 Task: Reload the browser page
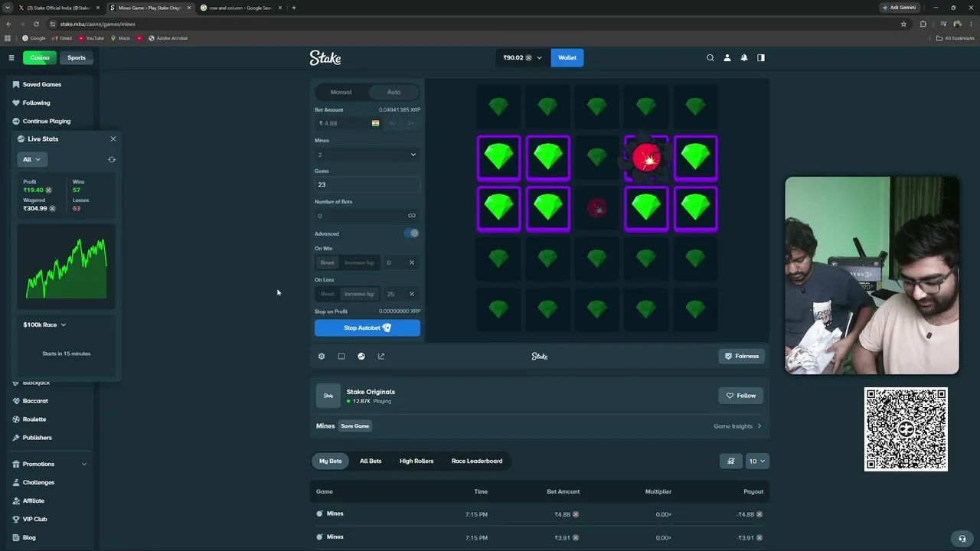pyautogui.click(x=36, y=24)
